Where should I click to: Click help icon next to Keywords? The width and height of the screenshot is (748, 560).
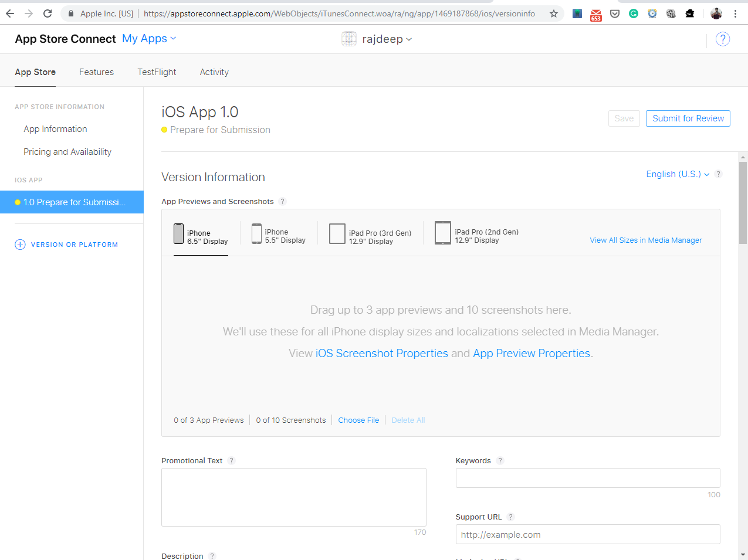point(500,460)
